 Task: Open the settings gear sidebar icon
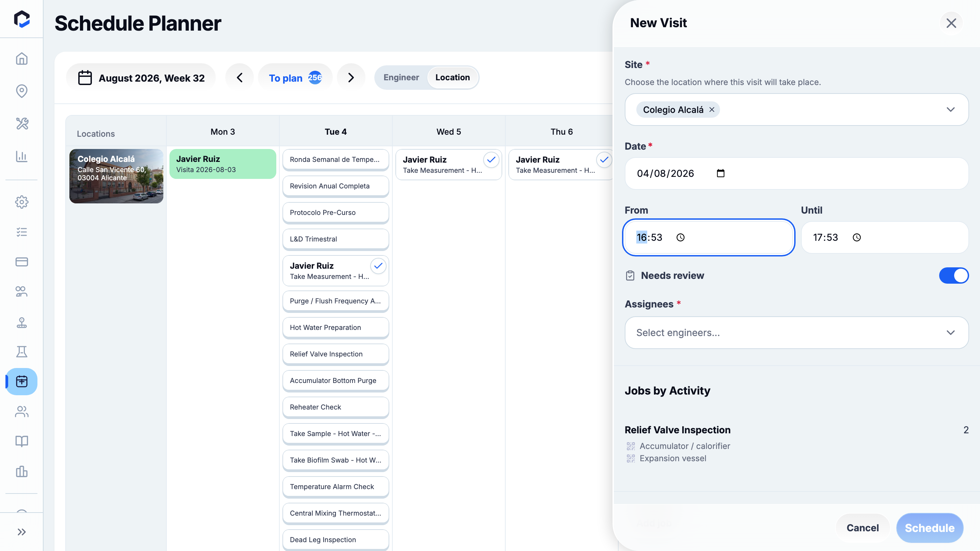(22, 202)
